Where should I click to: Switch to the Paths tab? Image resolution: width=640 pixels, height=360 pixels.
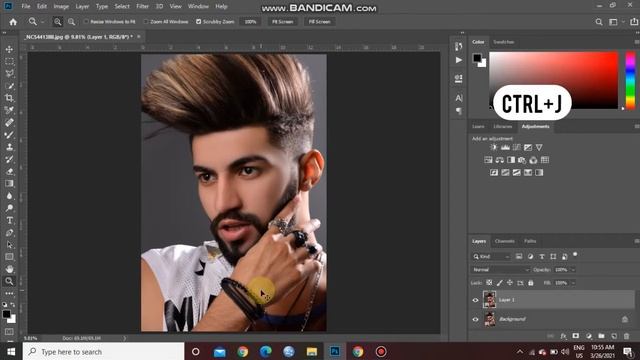coord(530,241)
